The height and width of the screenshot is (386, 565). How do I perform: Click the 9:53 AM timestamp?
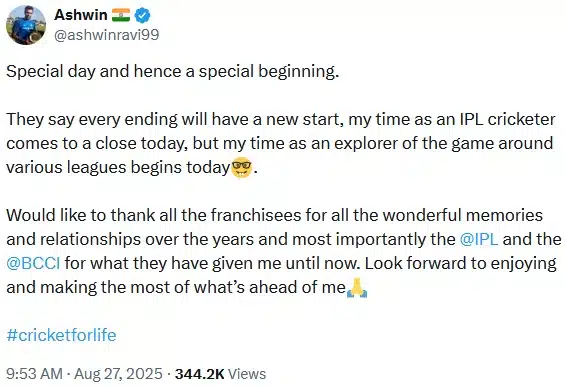click(35, 374)
